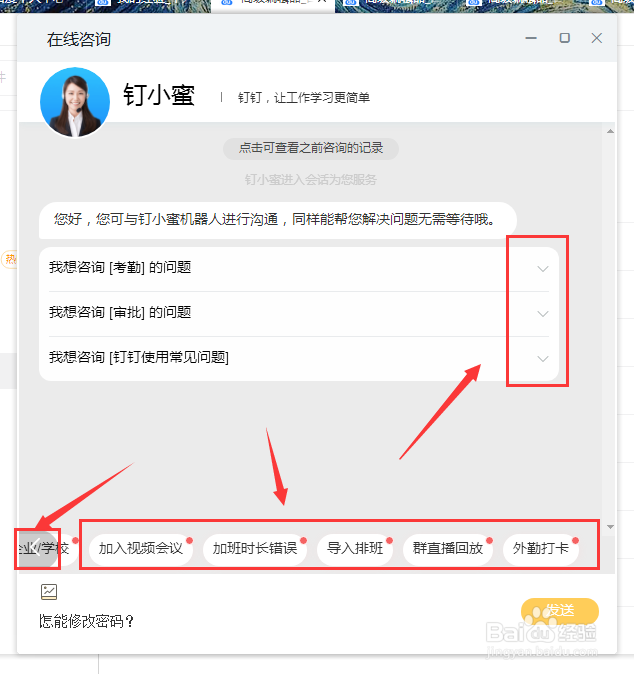Select the 加入视频会议 quick tag
The image size is (634, 674).
pos(141,548)
